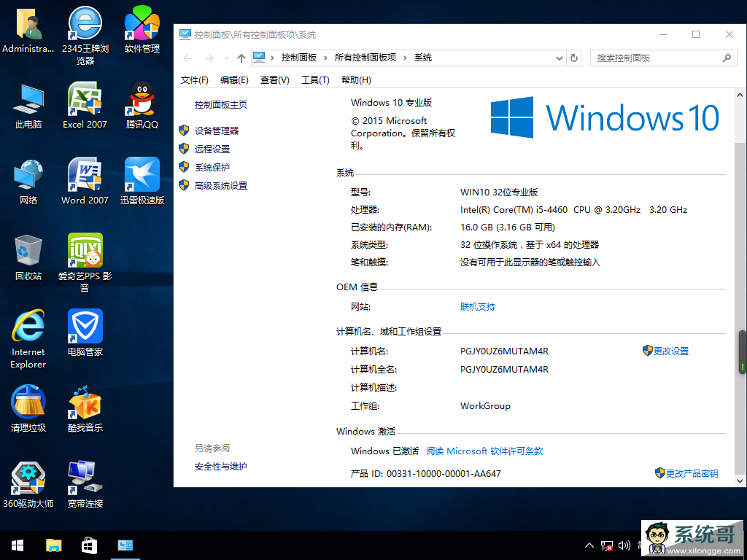Expand chevron after 所有控制面板项 breadcrumb
This screenshot has height=560, width=747.
[x=405, y=58]
